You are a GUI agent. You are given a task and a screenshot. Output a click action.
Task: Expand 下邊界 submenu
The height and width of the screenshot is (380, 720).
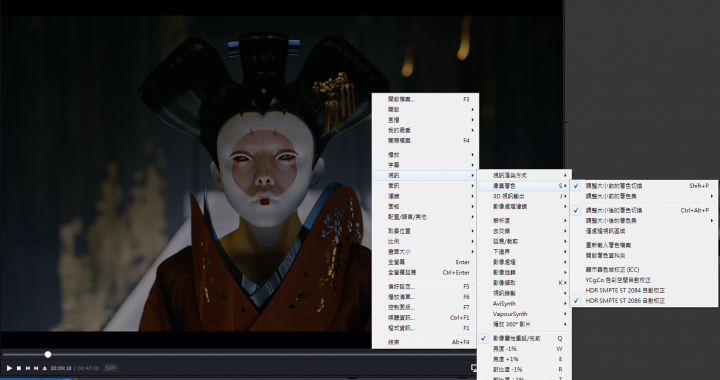[523, 251]
